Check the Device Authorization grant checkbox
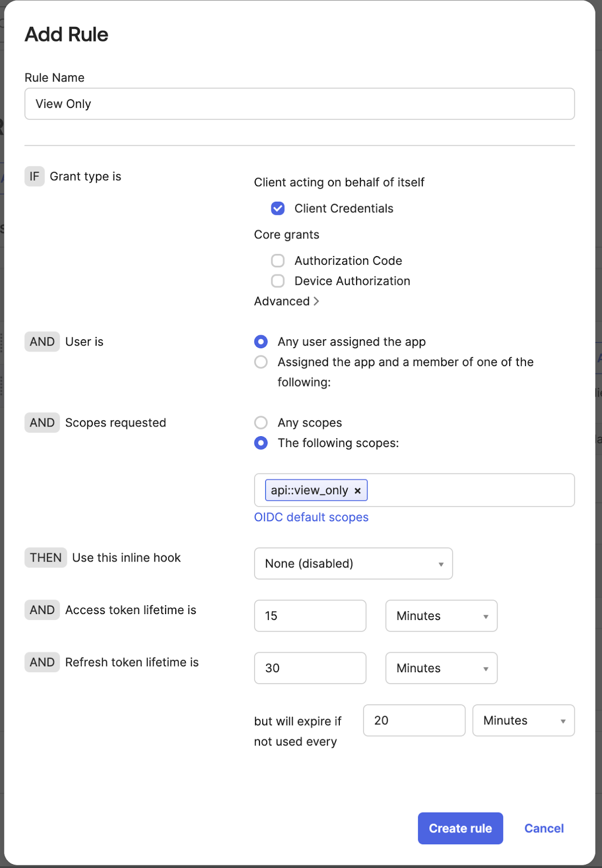 (x=278, y=281)
